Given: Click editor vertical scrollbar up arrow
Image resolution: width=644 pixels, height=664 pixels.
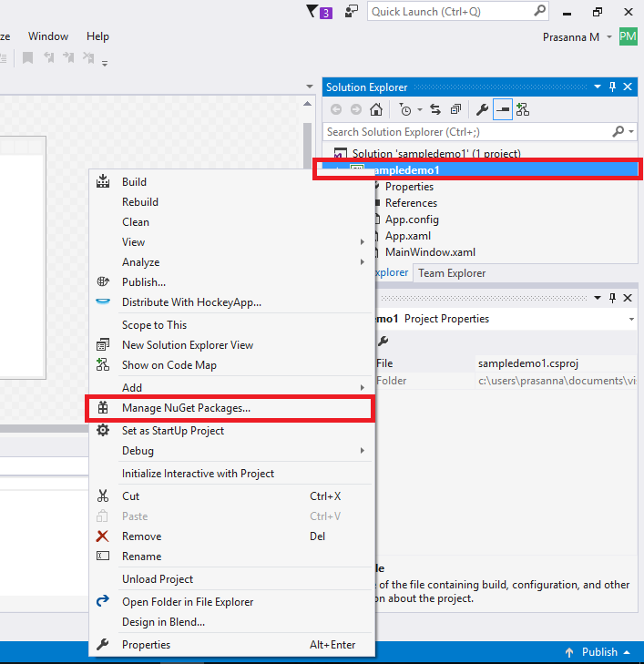Looking at the screenshot, I should (x=308, y=104).
